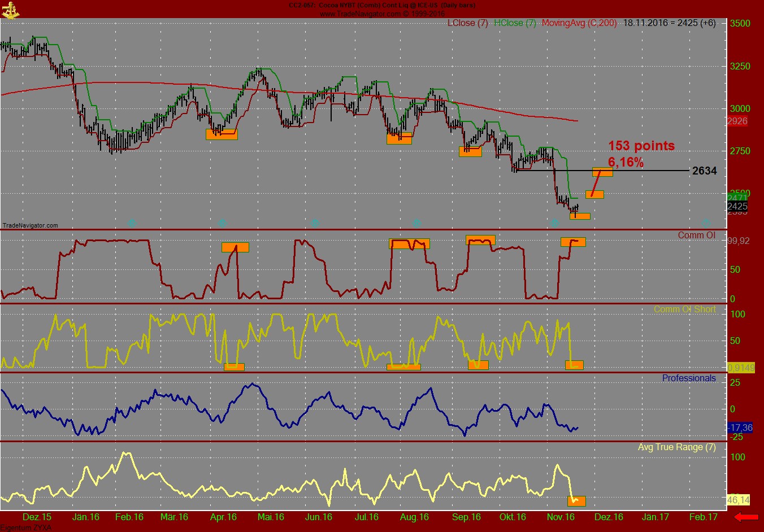Click the teal circle marker near Aug.16

(416, 223)
